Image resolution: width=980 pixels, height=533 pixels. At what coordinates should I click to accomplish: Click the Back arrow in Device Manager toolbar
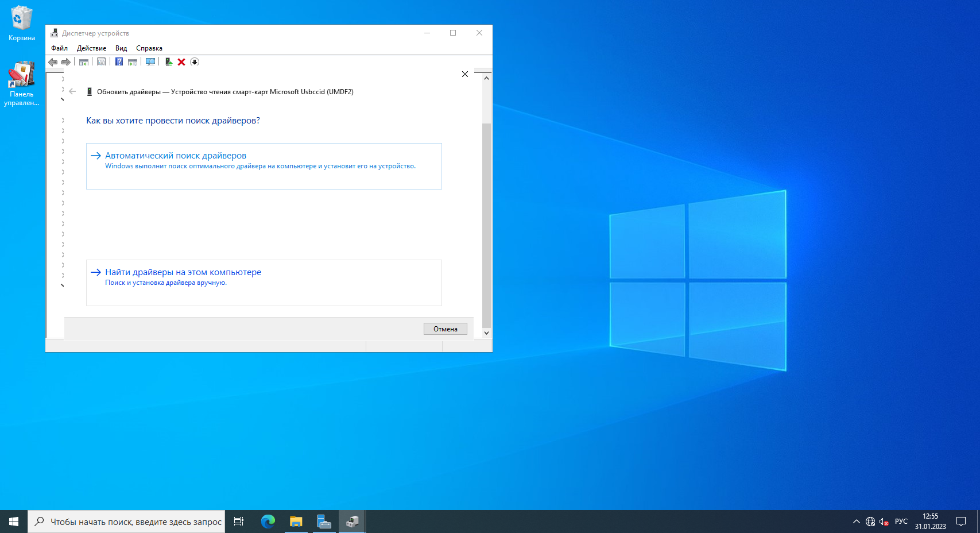[53, 62]
